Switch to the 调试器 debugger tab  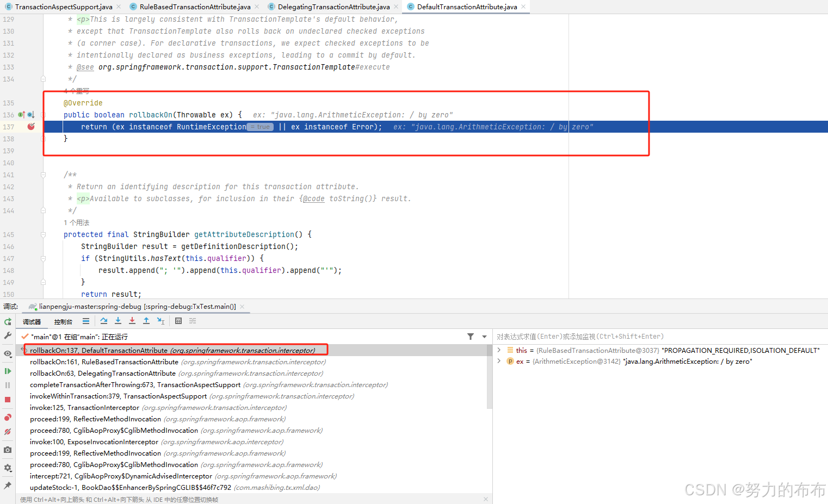pos(32,322)
